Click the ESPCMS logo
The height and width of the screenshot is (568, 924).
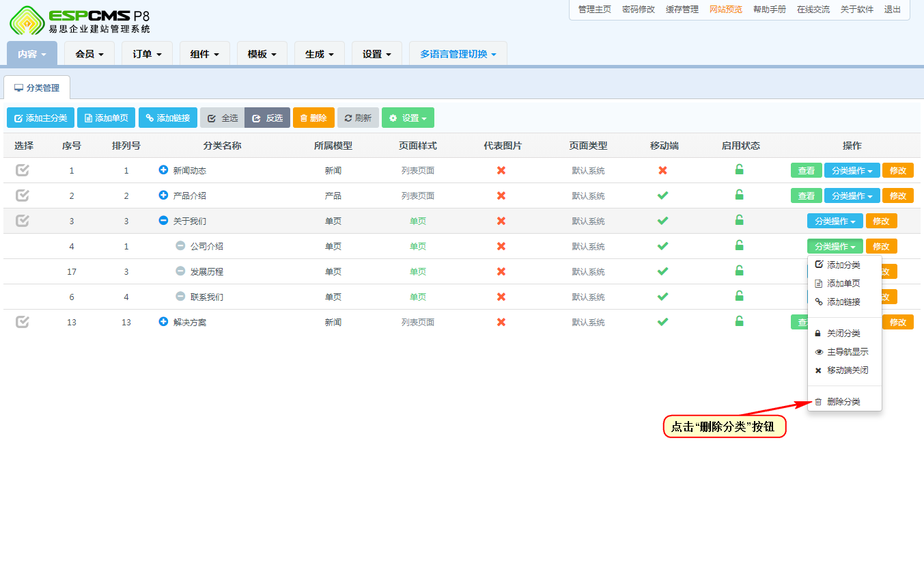click(x=79, y=20)
